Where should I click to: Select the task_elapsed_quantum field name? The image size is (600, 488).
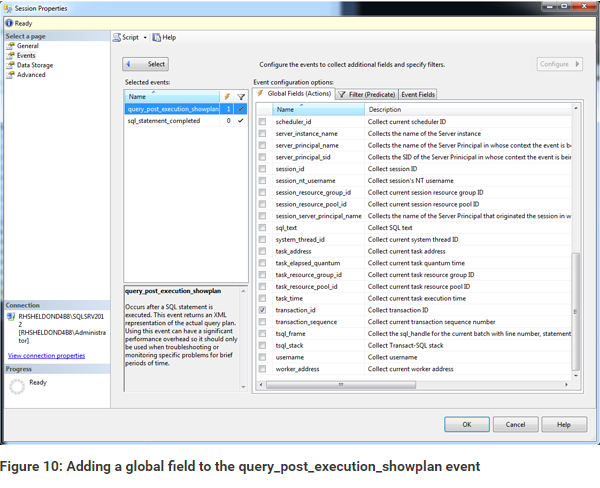pyautogui.click(x=308, y=263)
